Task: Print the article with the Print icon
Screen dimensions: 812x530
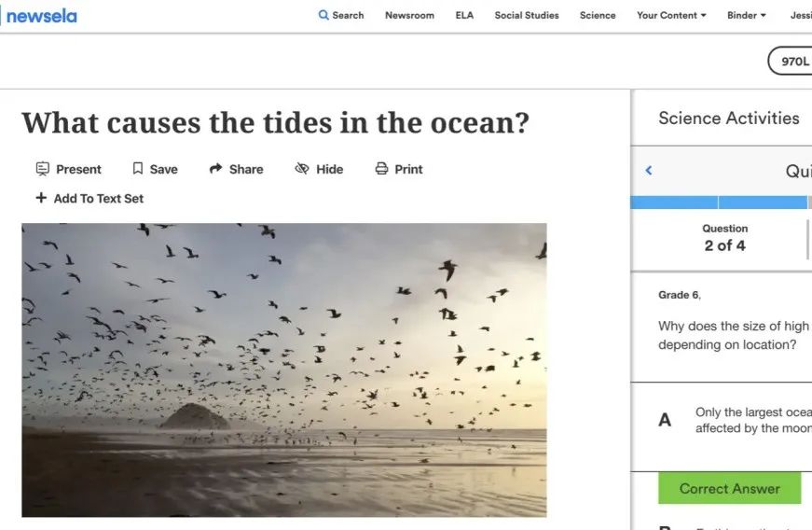Action: pos(381,169)
